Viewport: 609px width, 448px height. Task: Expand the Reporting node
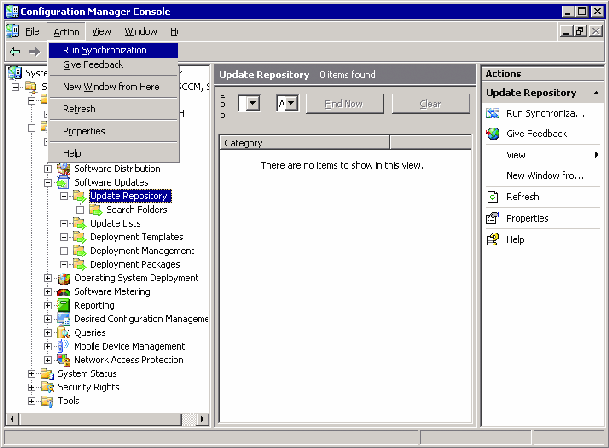pos(48,305)
